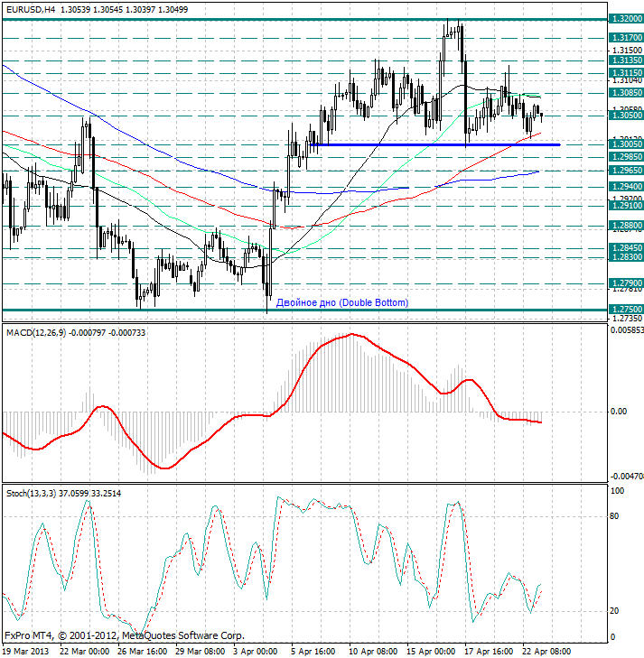The height and width of the screenshot is (658, 644).
Task: Click the MACD 0.00 scale value
Action: point(619,412)
